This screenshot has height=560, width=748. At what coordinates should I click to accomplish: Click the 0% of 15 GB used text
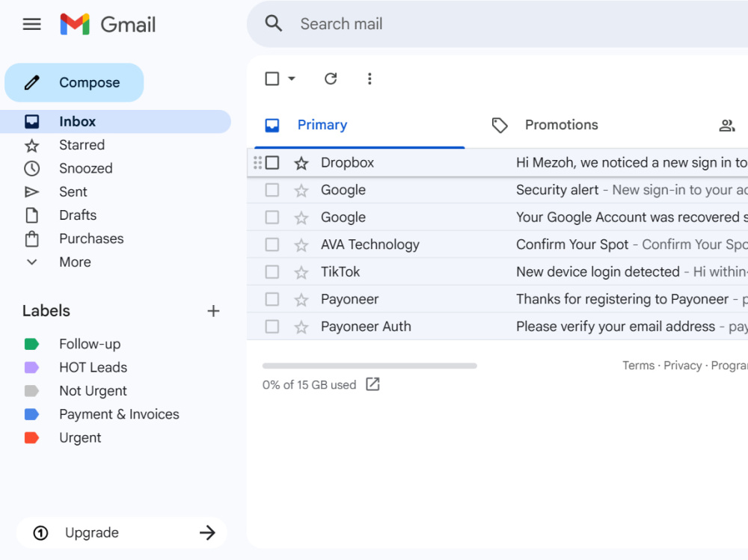309,385
